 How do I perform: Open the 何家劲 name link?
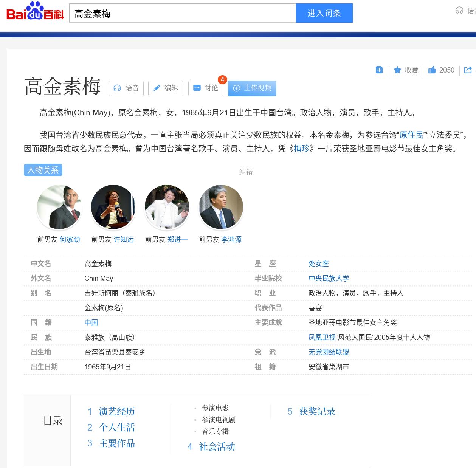click(70, 239)
